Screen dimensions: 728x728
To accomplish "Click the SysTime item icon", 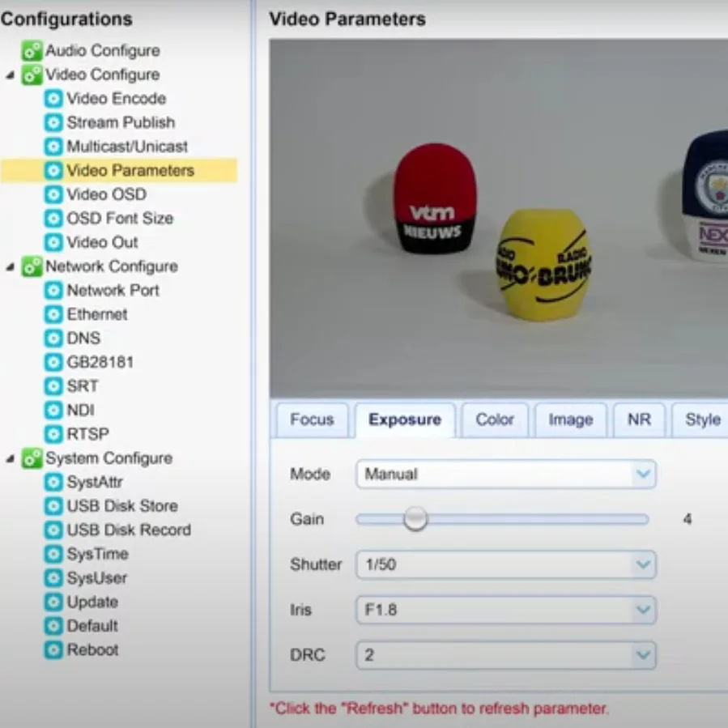I will pos(53,554).
